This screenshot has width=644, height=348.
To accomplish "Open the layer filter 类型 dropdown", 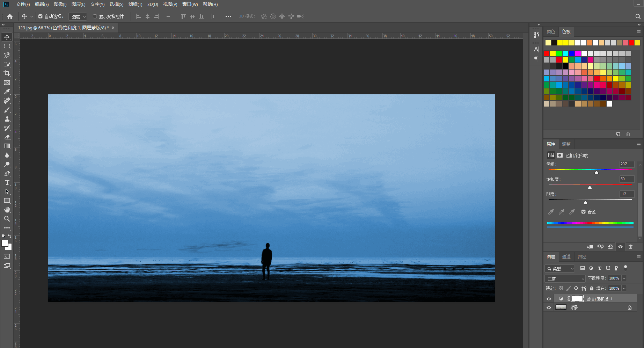I will 559,268.
